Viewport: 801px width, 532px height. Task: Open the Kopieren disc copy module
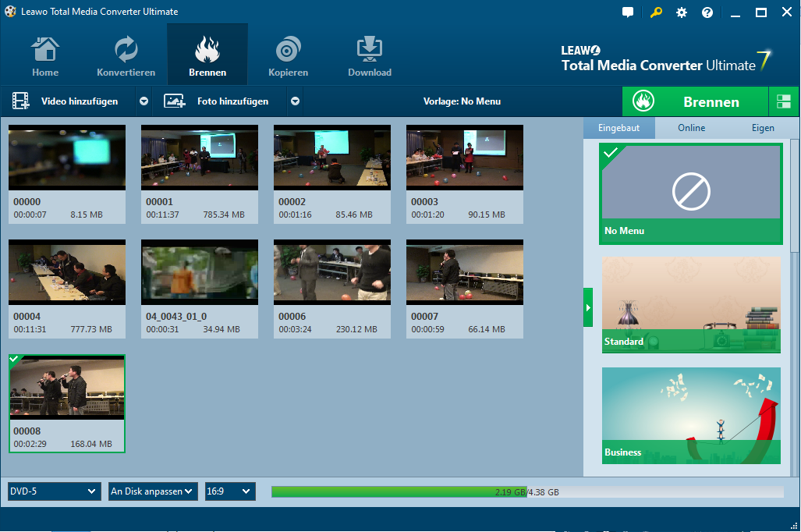288,56
